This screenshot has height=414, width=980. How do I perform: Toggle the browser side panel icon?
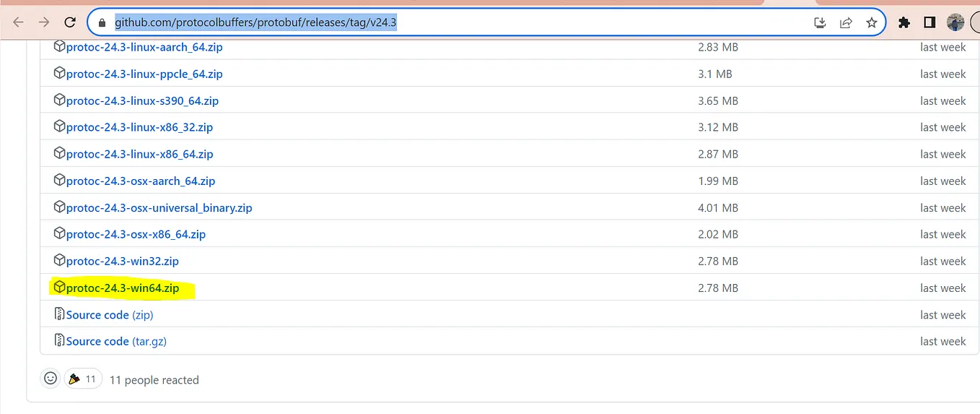pos(929,22)
